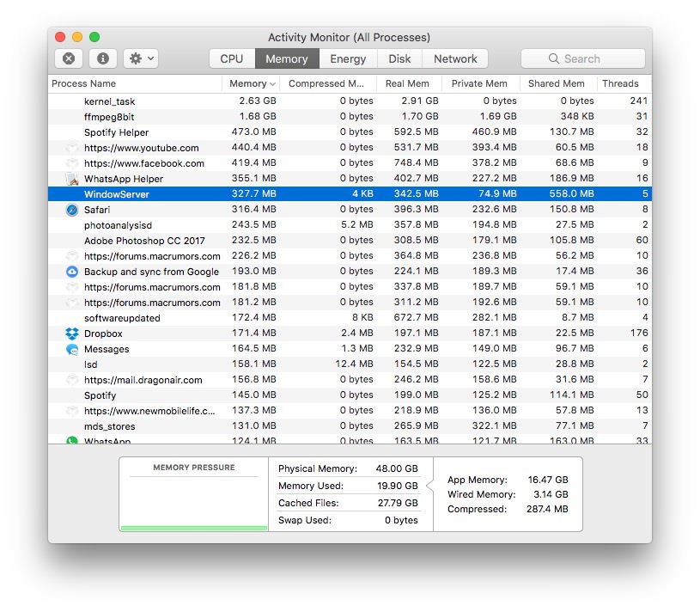Sort by Compressed Mem column header
Viewport: 700px width, 612px height.
pos(328,83)
